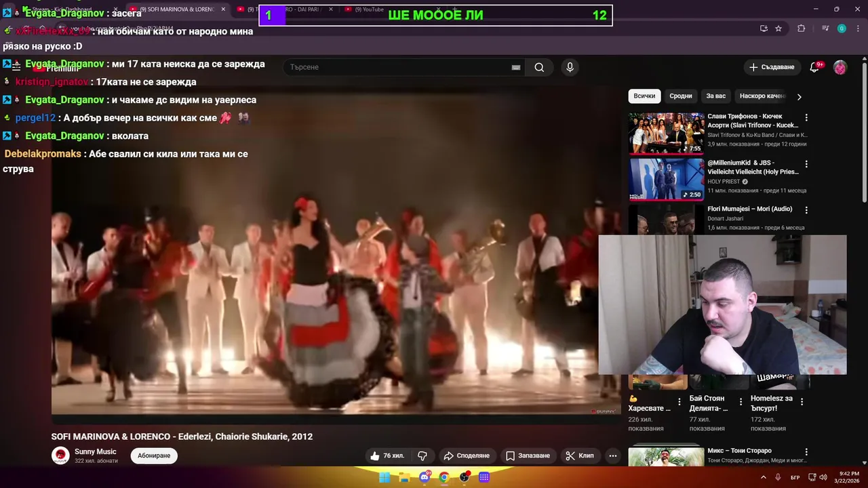Open the Микс – Тони Стораро title
The height and width of the screenshot is (488, 868).
click(x=739, y=451)
